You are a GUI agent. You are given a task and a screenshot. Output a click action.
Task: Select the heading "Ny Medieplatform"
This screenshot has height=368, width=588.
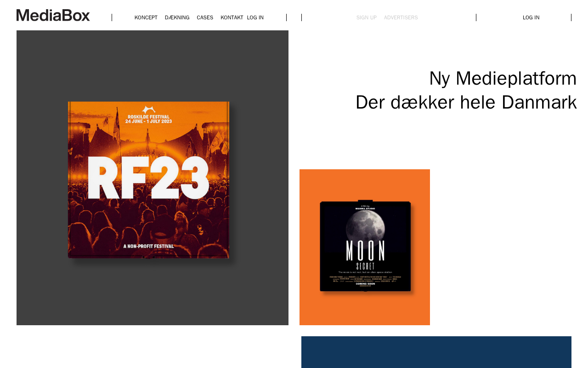point(503,78)
